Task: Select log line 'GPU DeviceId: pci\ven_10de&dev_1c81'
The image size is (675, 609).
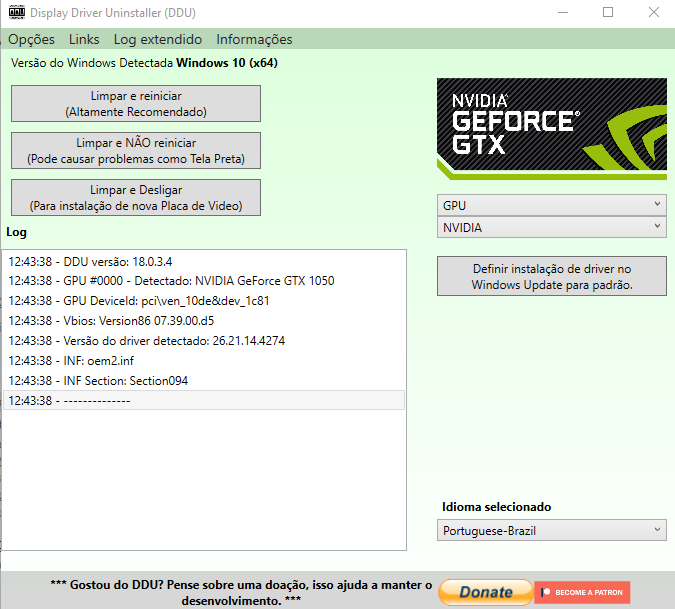Action: [x=204, y=301]
